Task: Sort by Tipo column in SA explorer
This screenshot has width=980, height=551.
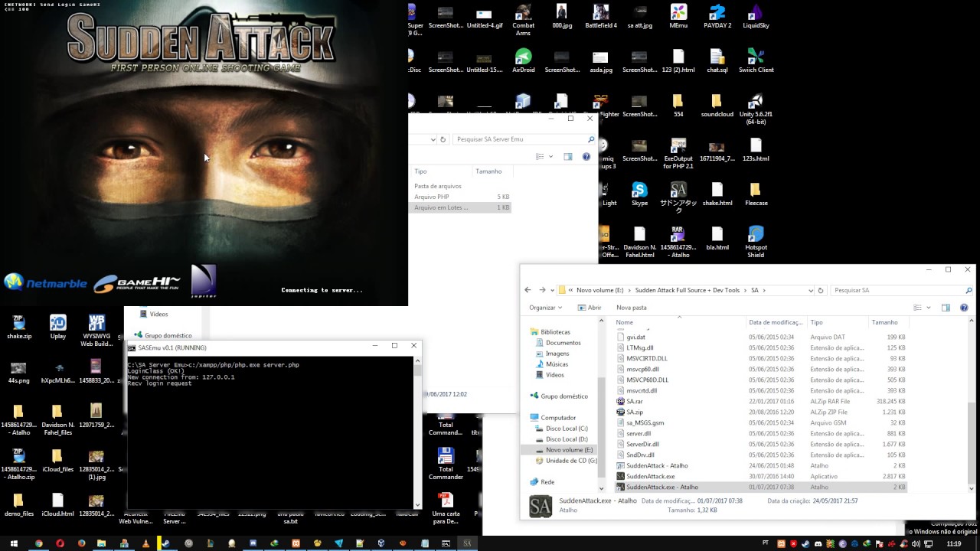Action: pyautogui.click(x=838, y=322)
